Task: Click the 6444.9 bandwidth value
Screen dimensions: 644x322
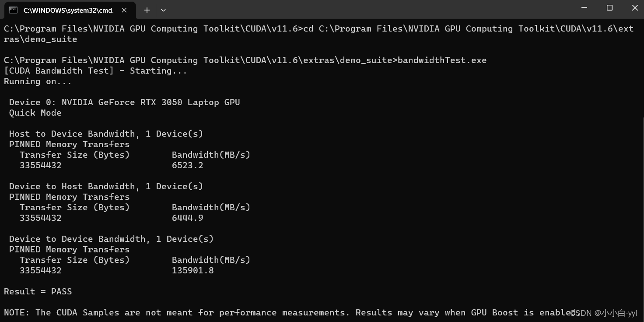Action: (x=188, y=218)
